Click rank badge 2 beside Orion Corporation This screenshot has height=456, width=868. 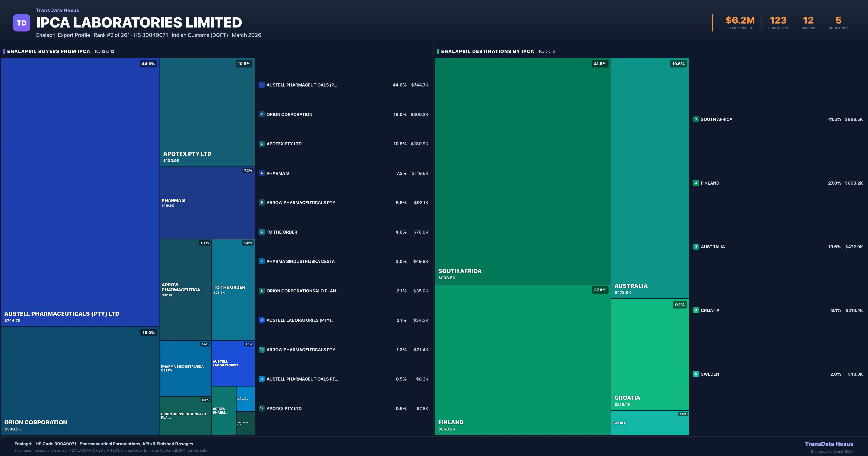[261, 114]
